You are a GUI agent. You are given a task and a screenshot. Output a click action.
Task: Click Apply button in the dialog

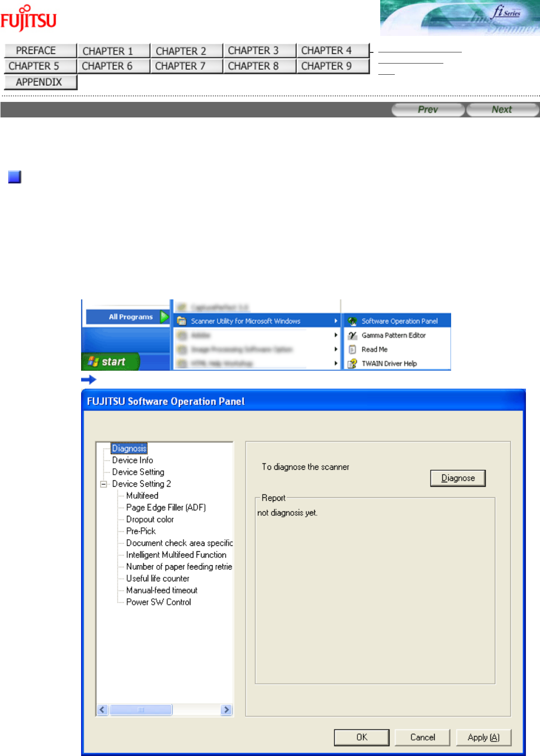click(483, 737)
